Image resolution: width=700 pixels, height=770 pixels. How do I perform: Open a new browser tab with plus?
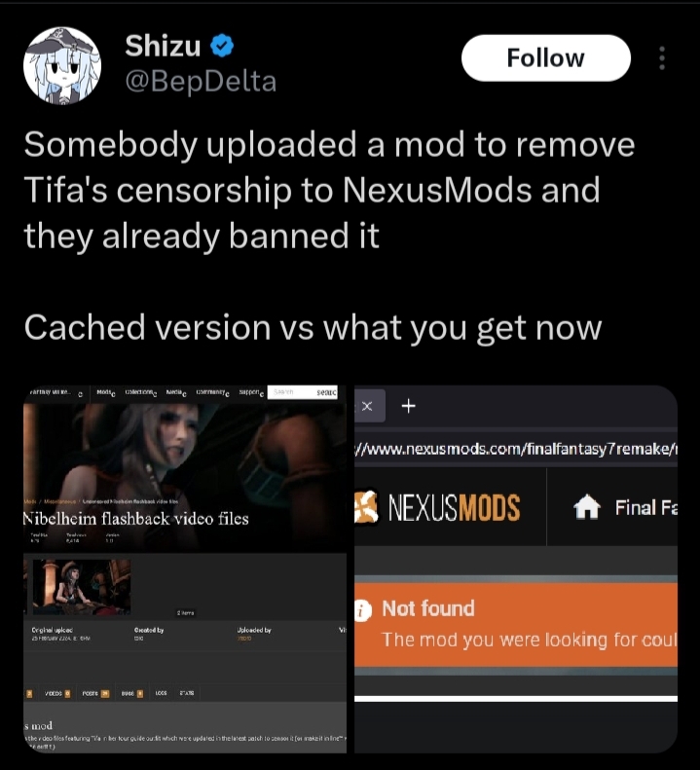(x=408, y=406)
